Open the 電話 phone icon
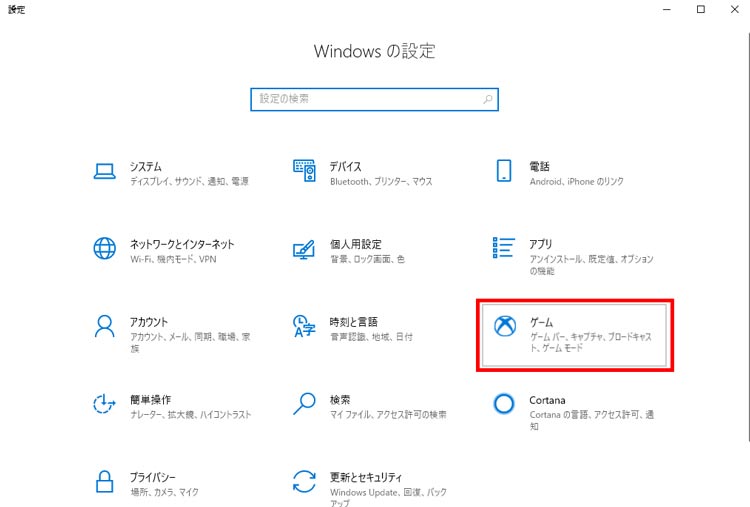The image size is (750, 507). 504,171
